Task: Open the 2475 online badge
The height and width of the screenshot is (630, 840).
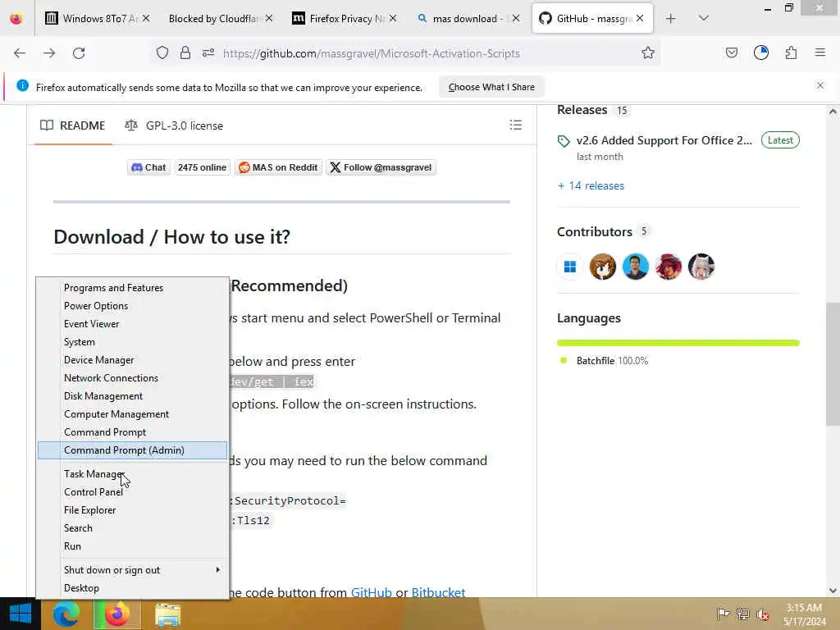Action: coord(202,167)
